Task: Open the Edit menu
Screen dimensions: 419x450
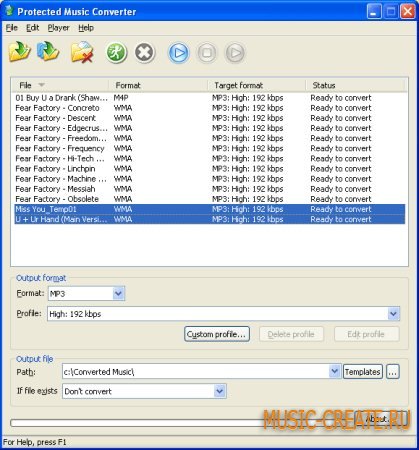Action: coord(33,28)
